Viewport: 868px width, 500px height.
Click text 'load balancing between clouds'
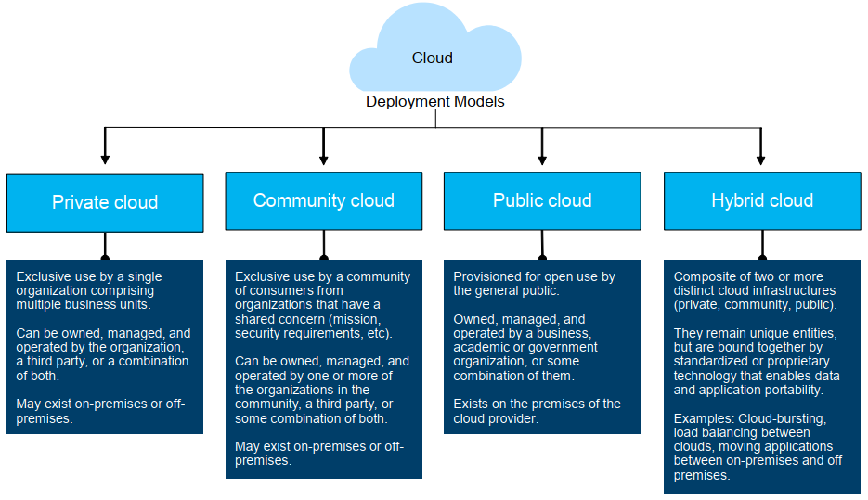[x=742, y=440]
